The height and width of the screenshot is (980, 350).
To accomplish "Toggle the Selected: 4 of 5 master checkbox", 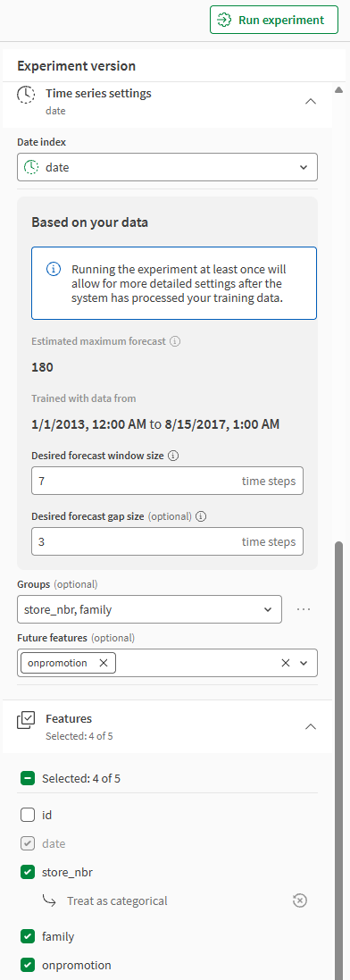I will pyautogui.click(x=28, y=778).
